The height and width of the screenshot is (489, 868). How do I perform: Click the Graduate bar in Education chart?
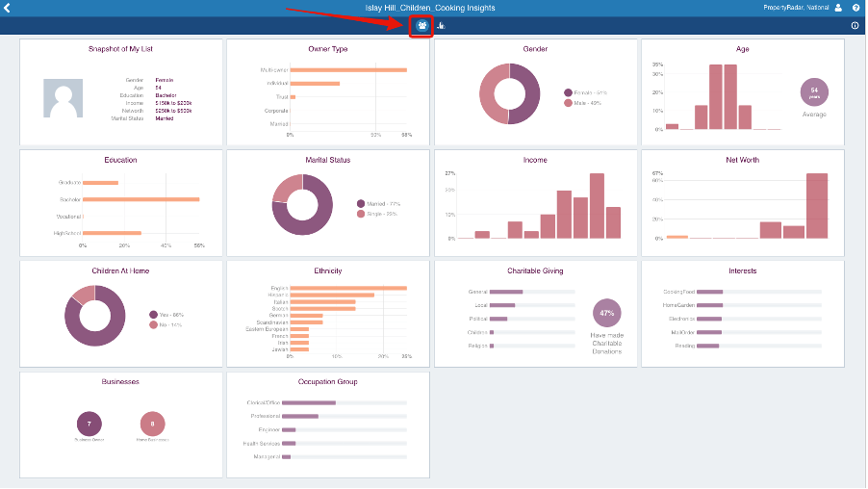coord(100,183)
